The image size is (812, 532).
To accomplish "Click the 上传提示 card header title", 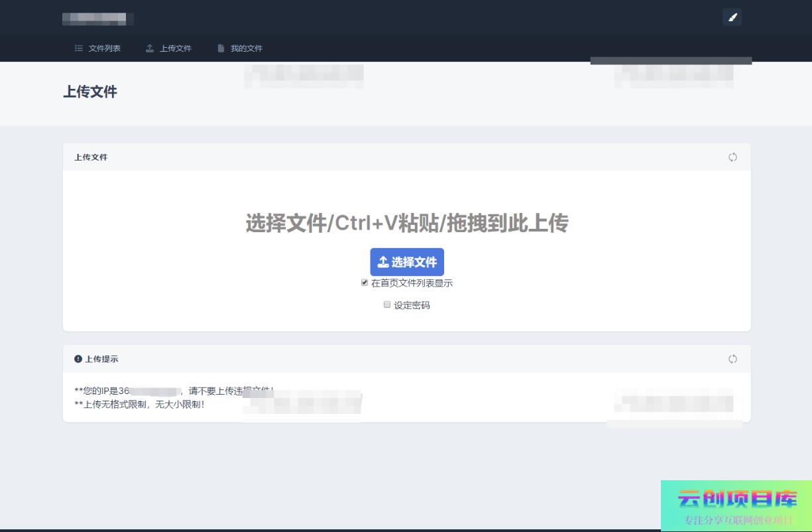I will pyautogui.click(x=101, y=359).
